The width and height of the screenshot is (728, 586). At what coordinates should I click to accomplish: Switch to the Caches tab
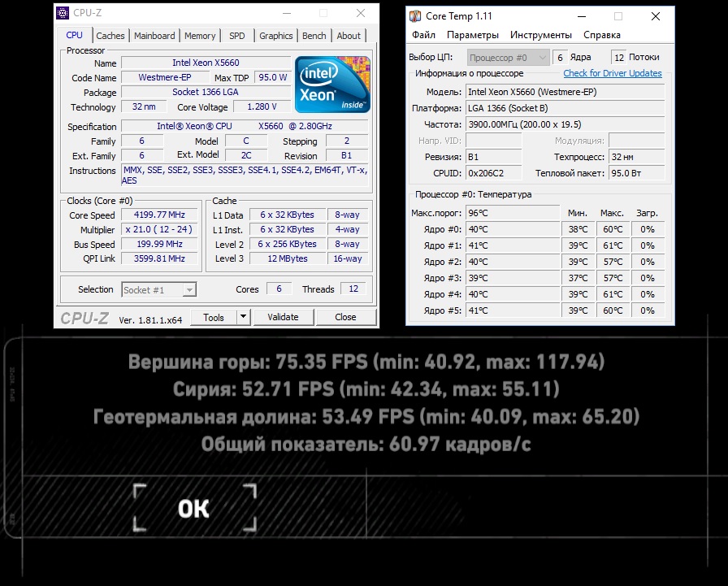(110, 36)
